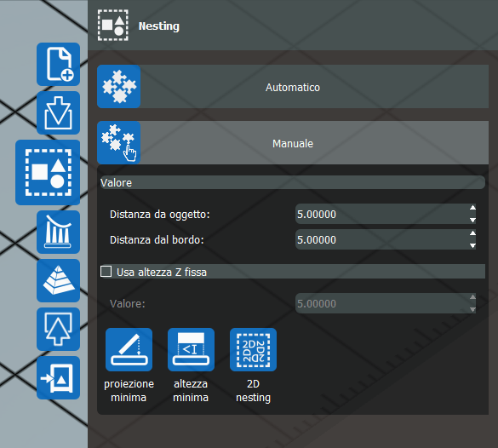Viewport: 498px width, 448px height.
Task: Open the supports generation sidebar icon
Action: (58, 232)
